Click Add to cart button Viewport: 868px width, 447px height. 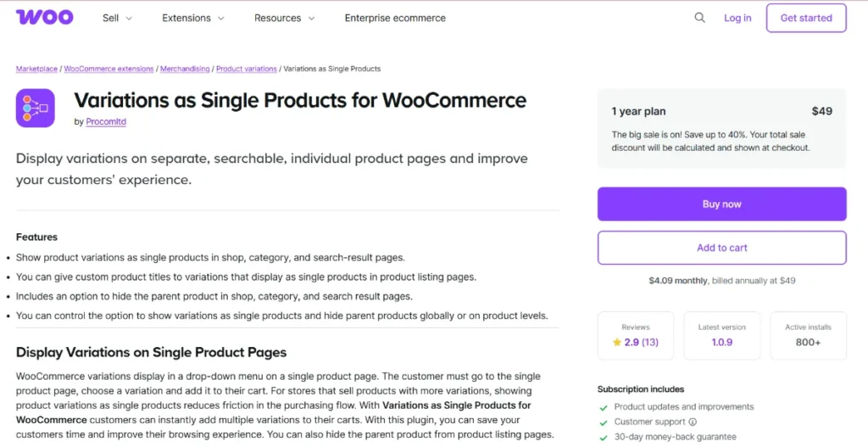point(721,248)
